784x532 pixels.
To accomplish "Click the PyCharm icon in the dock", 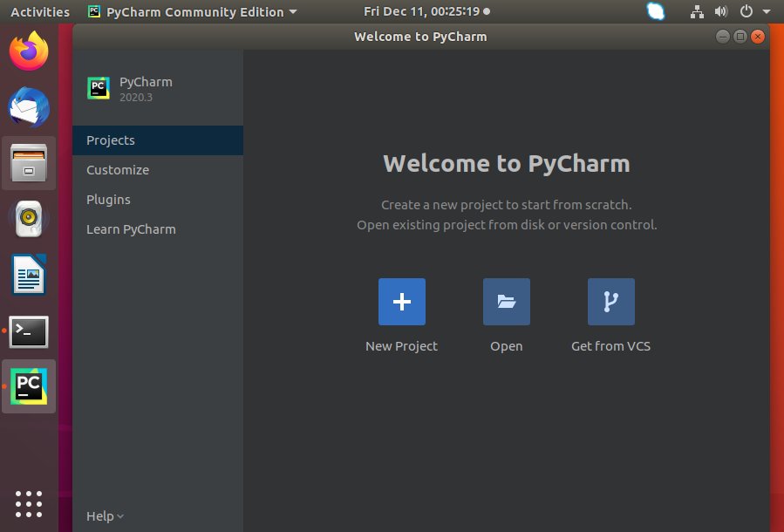I will click(29, 386).
